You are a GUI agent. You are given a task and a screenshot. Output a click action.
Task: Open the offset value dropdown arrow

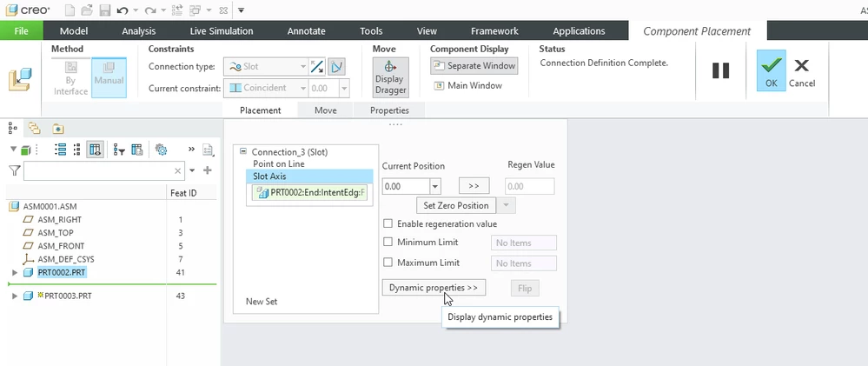click(x=344, y=88)
